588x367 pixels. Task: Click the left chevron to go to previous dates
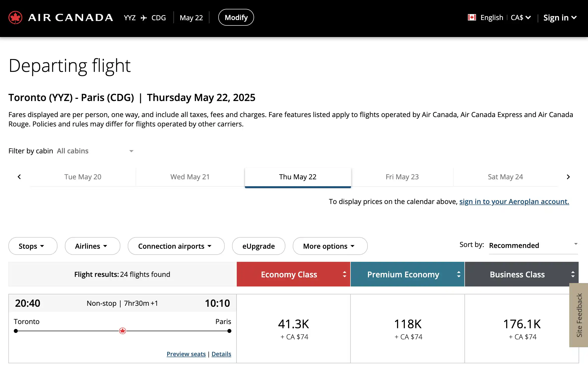[x=19, y=177]
